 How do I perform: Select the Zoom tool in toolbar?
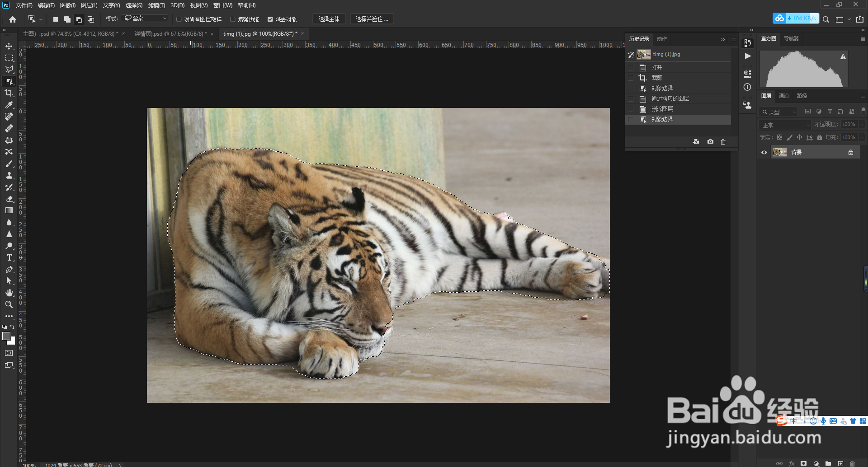click(x=9, y=304)
